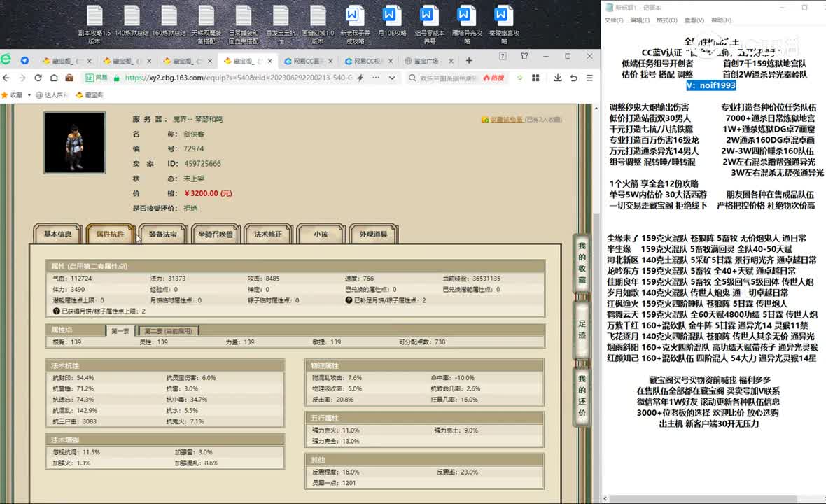Screen dimensions: 826x504
Task: Open Notepad 文件(F) menu
Action: pyautogui.click(x=614, y=20)
